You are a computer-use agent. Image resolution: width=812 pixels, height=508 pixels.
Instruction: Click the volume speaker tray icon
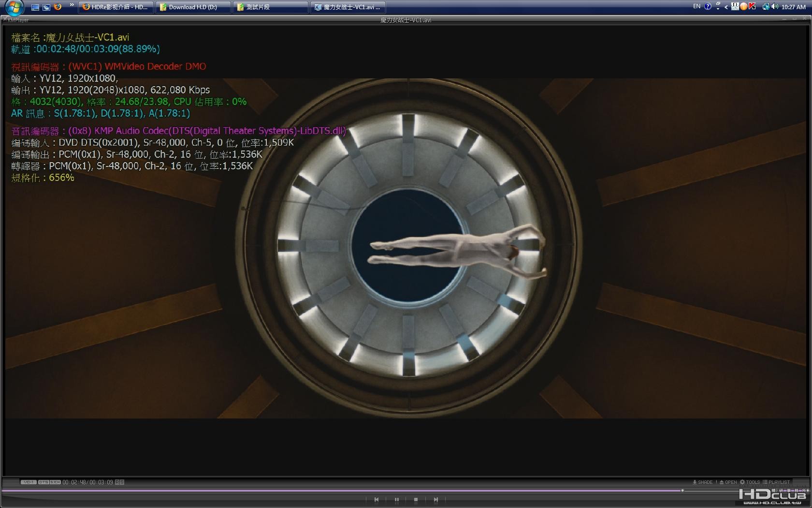coord(775,6)
